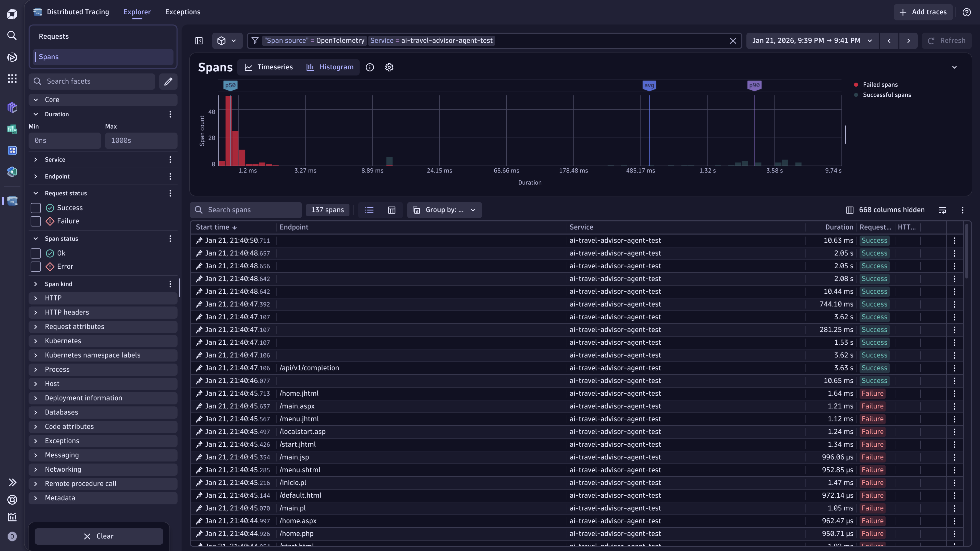Open the app launcher grid icon
Screen dimensions: 980x551
tap(12, 79)
